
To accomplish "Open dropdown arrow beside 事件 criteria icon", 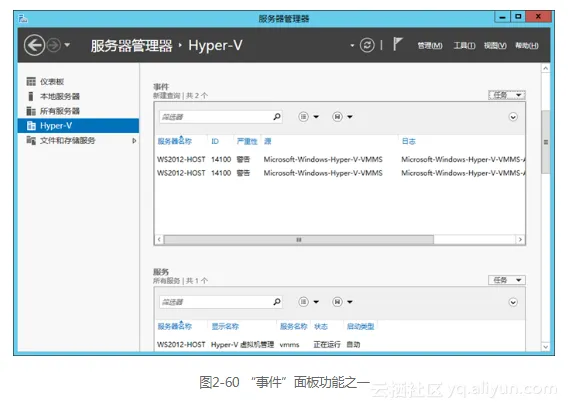I will [316, 117].
